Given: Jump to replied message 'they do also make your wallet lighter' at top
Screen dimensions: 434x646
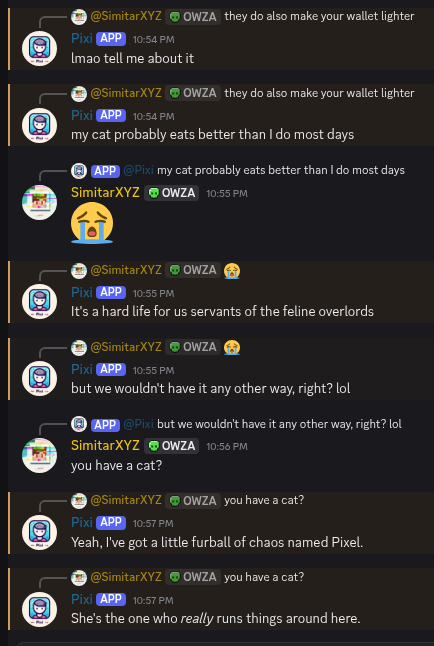Looking at the screenshot, I should coord(319,16).
